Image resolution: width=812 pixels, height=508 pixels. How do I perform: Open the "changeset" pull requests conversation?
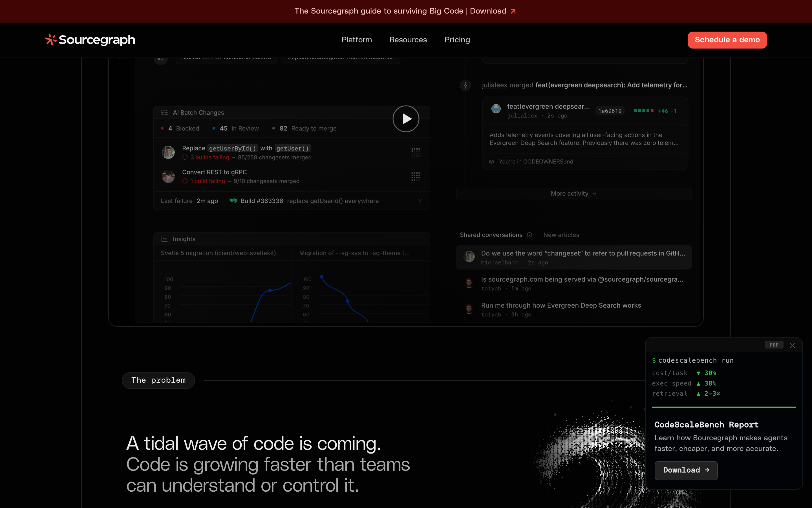click(574, 257)
